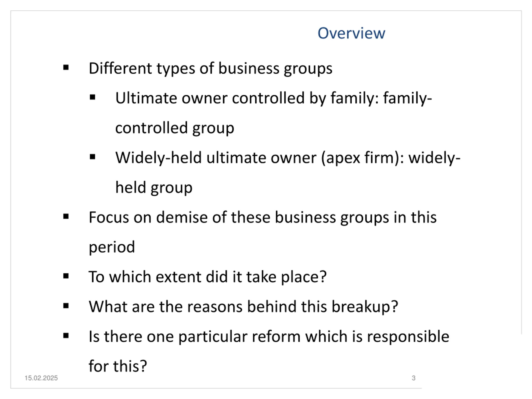Click the text Different types of business groups

click(211, 69)
